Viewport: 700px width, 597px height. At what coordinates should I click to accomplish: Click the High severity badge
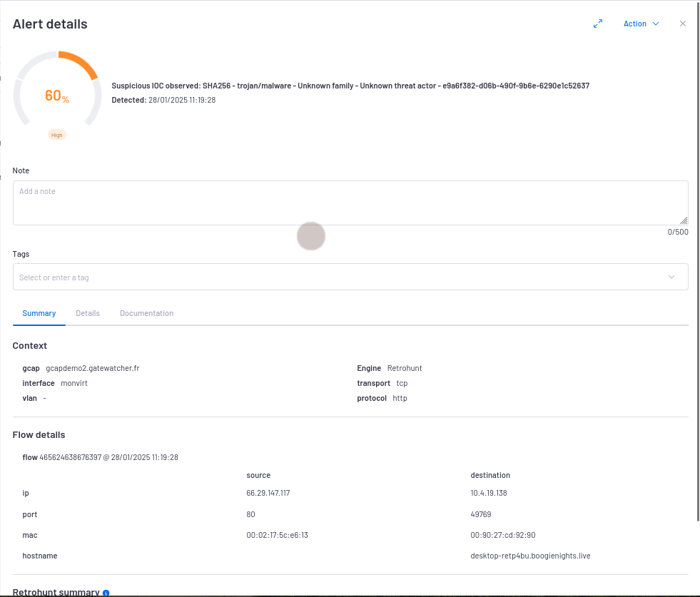[56, 135]
